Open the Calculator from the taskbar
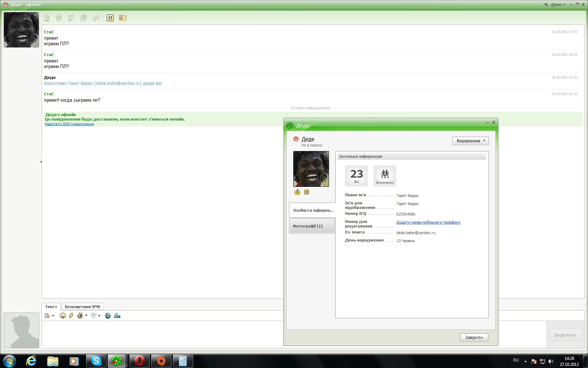The image size is (588, 368). [x=183, y=361]
